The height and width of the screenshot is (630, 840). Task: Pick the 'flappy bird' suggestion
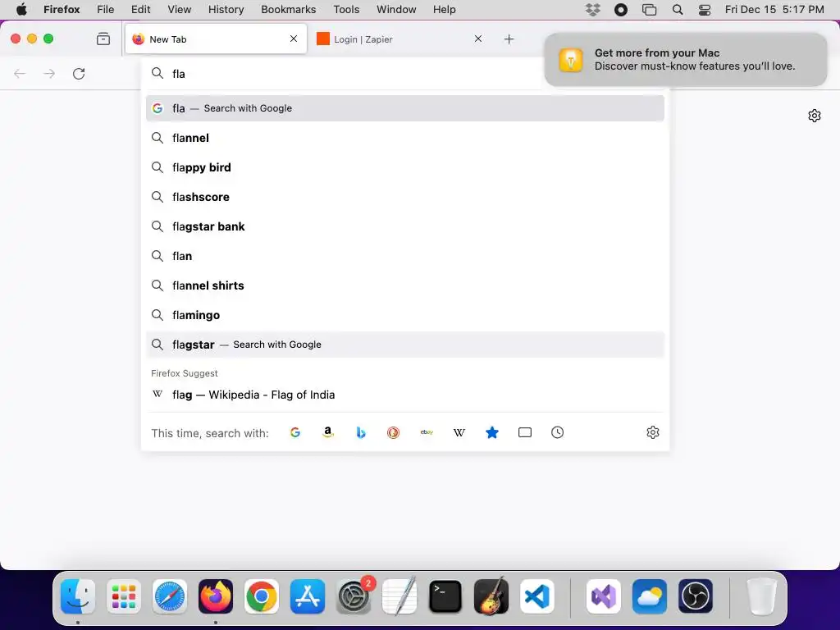coord(405,167)
